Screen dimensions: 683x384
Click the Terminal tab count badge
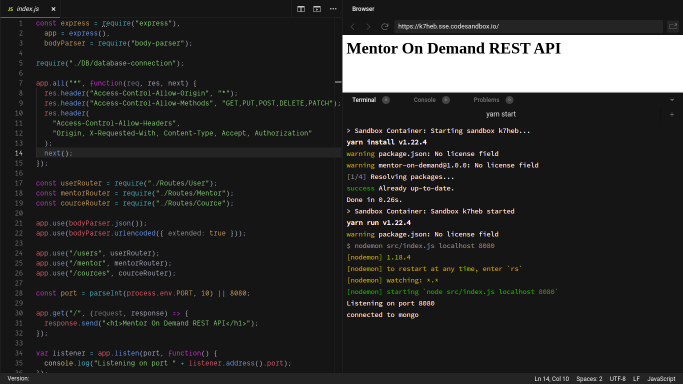pyautogui.click(x=386, y=100)
